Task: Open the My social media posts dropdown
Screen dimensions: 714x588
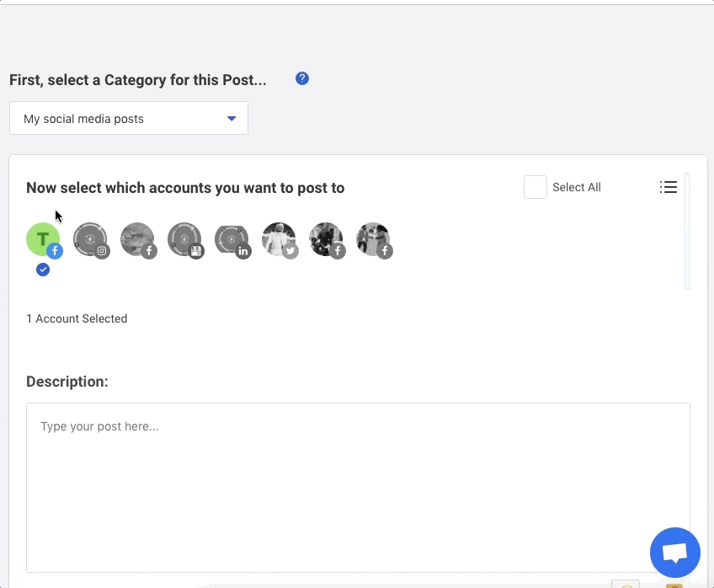Action: click(129, 118)
